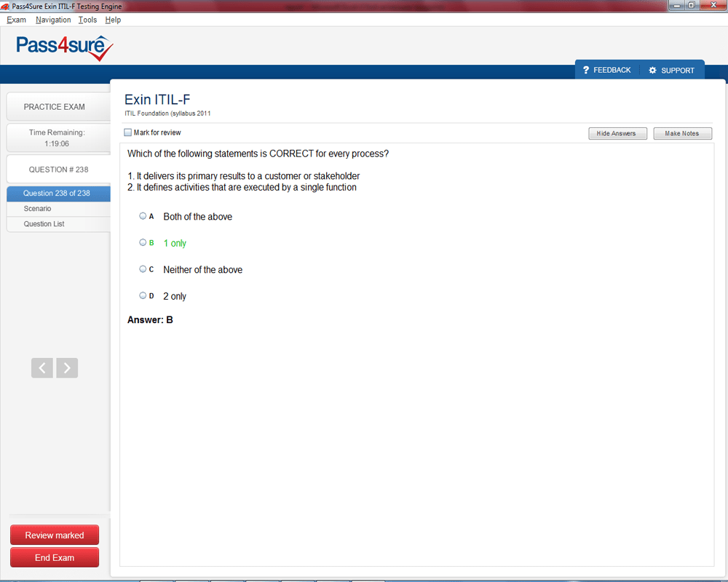Select answer D 2 only

pos(143,295)
